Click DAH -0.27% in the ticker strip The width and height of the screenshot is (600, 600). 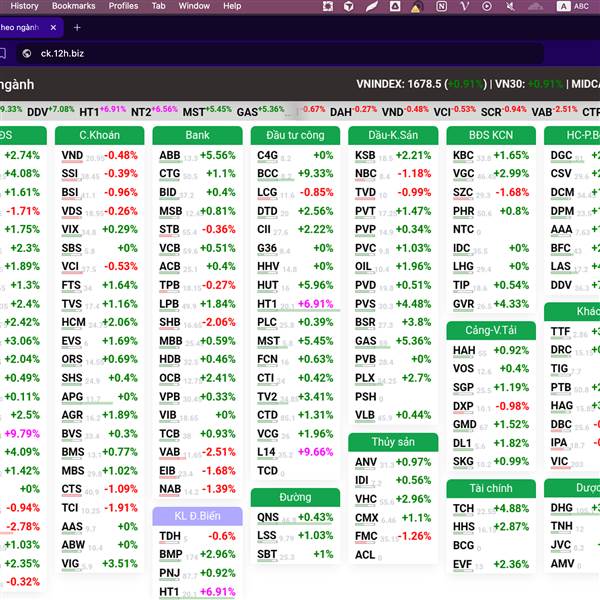click(x=354, y=111)
